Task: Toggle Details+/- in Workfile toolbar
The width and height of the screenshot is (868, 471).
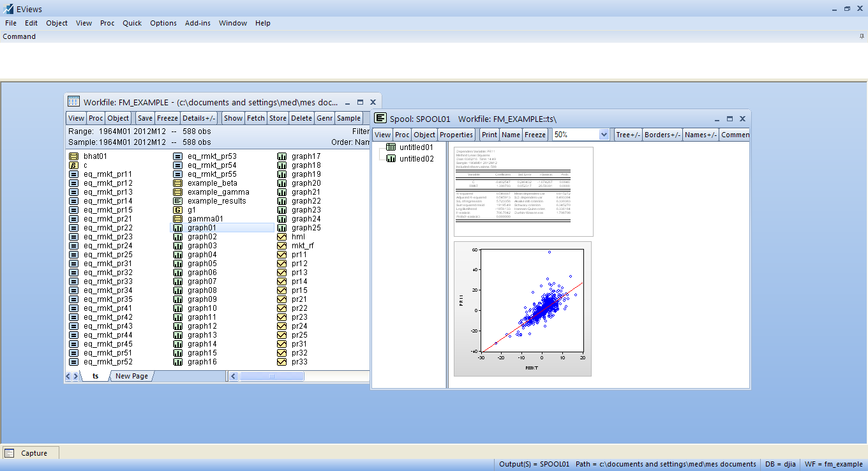Action: tap(199, 118)
